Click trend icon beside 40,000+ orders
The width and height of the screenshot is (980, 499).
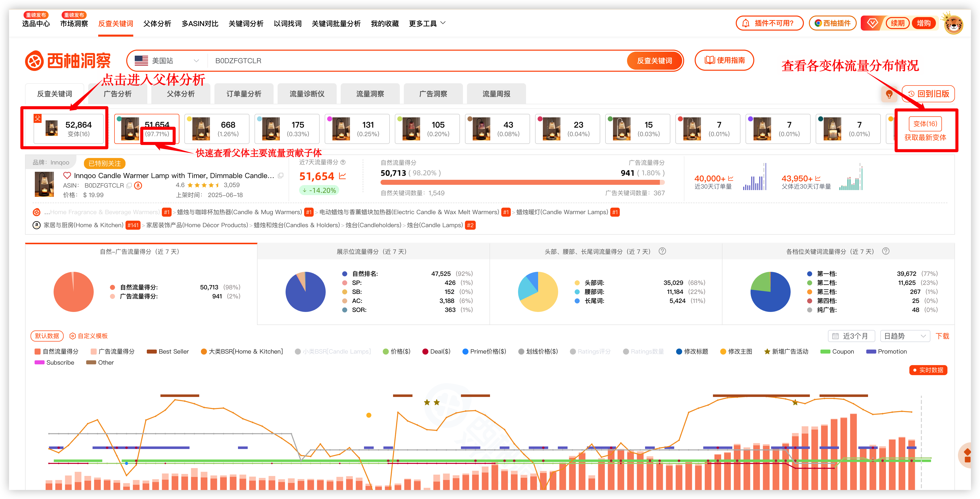[x=730, y=179]
